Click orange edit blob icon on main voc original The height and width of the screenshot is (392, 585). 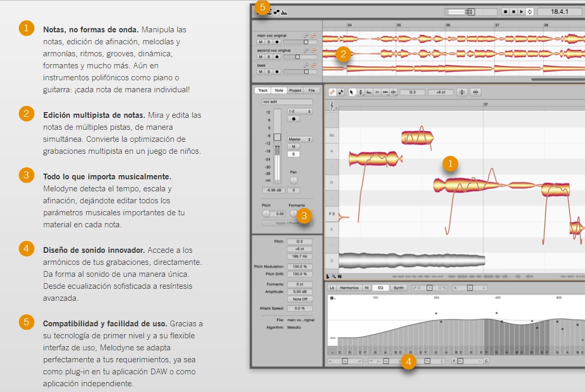click(x=314, y=36)
